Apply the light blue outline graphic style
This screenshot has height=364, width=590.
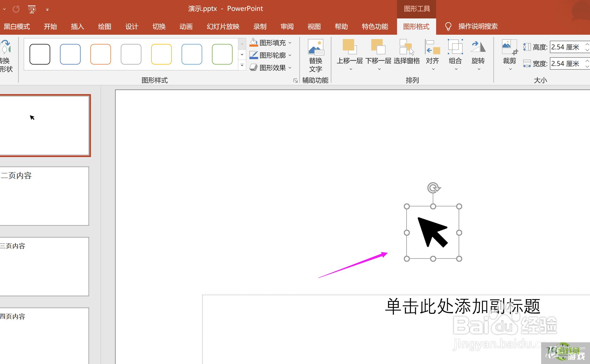(x=192, y=54)
